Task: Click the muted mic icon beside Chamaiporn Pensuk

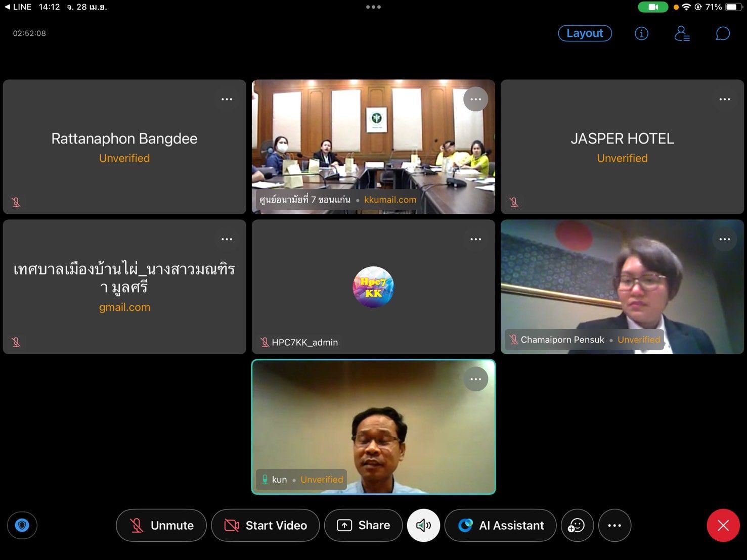Action: coord(513,339)
